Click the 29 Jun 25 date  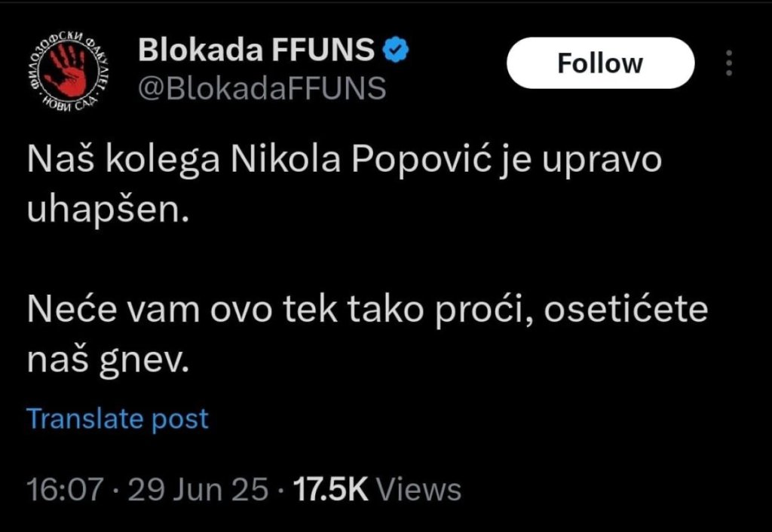pos(198,490)
